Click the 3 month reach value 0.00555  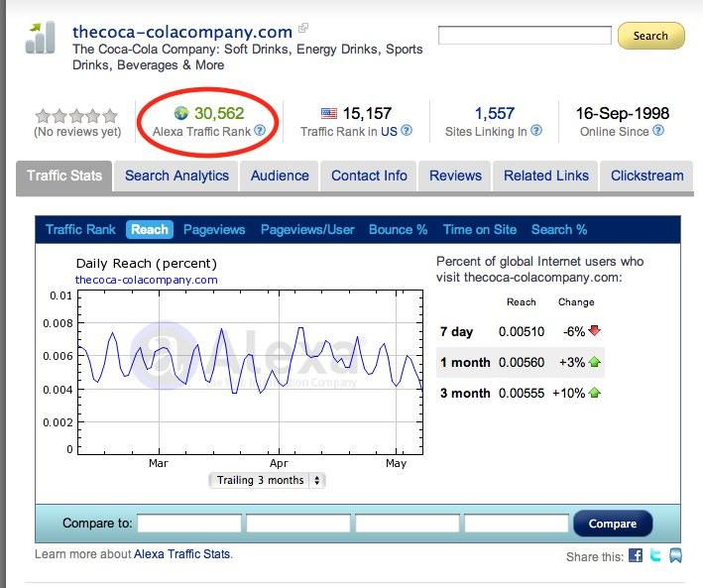(522, 394)
